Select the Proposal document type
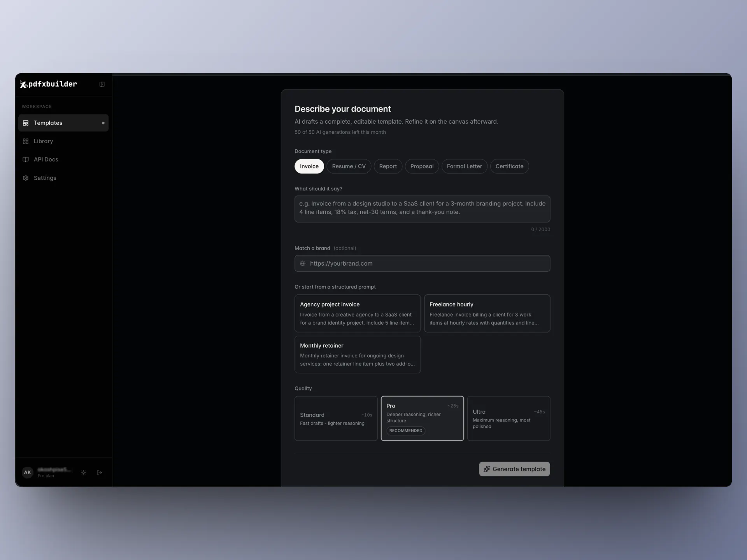Viewport: 747px width, 560px height. coord(422,166)
